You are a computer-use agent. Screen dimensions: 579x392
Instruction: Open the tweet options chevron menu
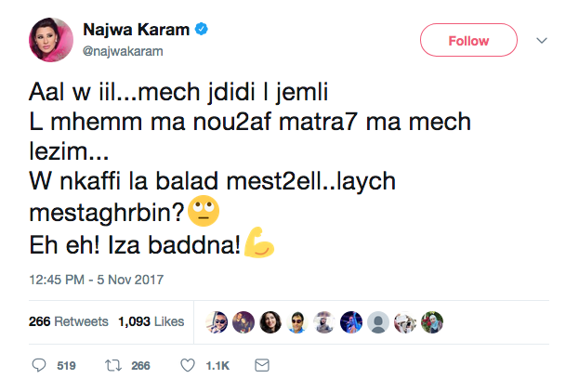(543, 41)
